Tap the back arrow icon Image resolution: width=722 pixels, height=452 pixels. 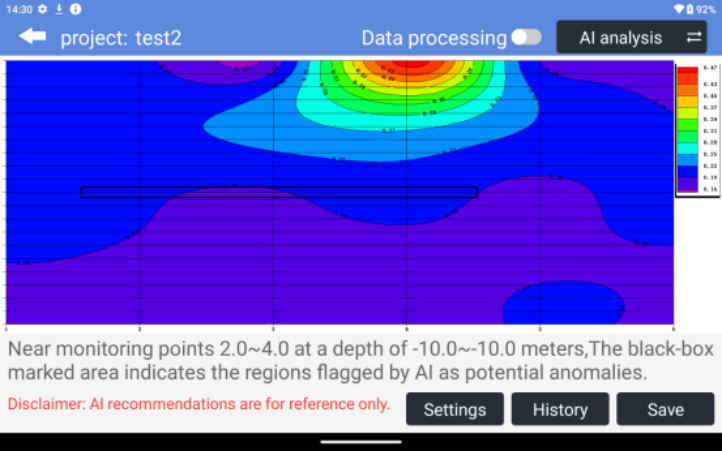click(32, 37)
